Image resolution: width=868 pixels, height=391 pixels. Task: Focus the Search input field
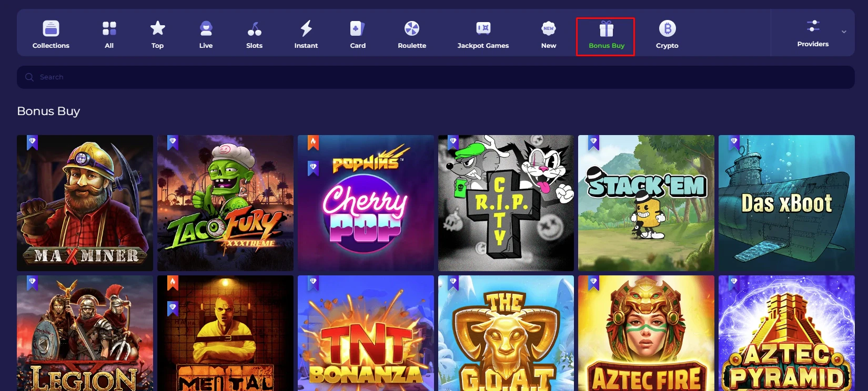[436, 77]
